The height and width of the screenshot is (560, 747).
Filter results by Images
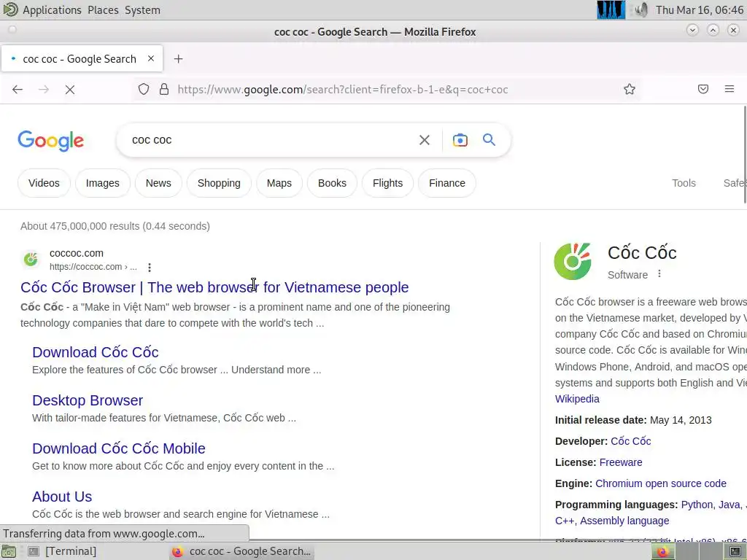[102, 183]
